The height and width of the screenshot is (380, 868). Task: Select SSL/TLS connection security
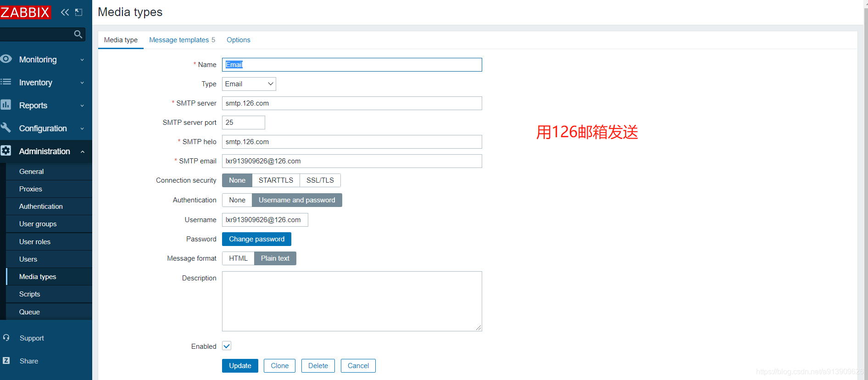(320, 180)
